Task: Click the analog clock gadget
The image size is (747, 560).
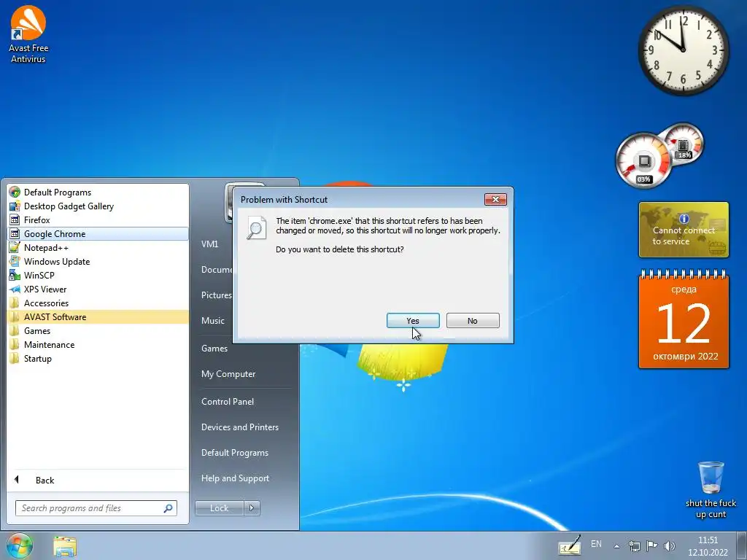Action: [x=683, y=50]
